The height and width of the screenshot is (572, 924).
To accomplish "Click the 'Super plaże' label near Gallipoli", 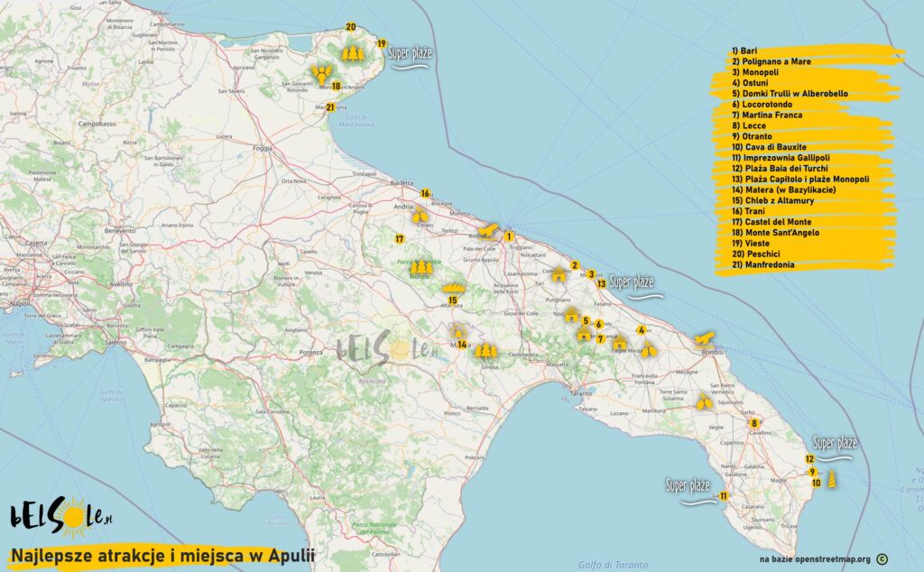I will [688, 484].
